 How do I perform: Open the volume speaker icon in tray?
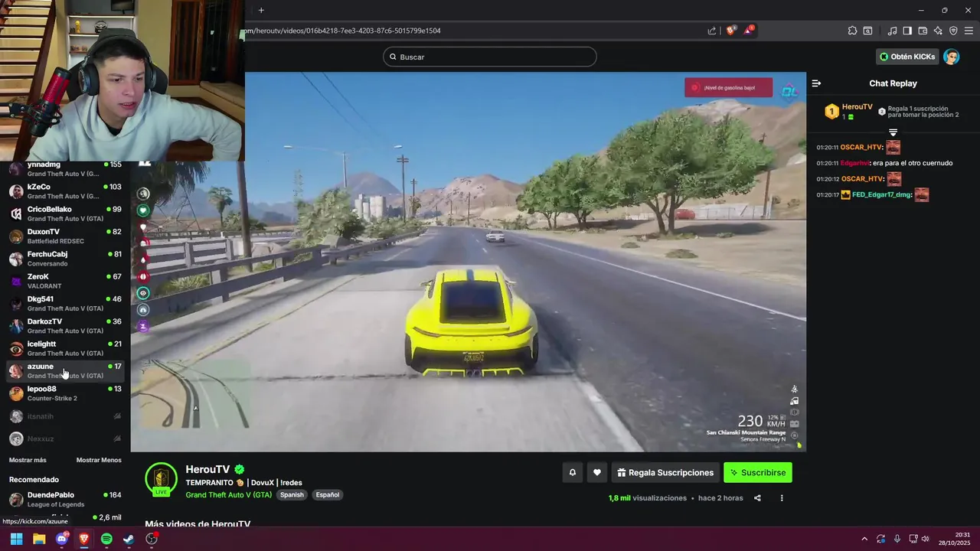click(925, 539)
